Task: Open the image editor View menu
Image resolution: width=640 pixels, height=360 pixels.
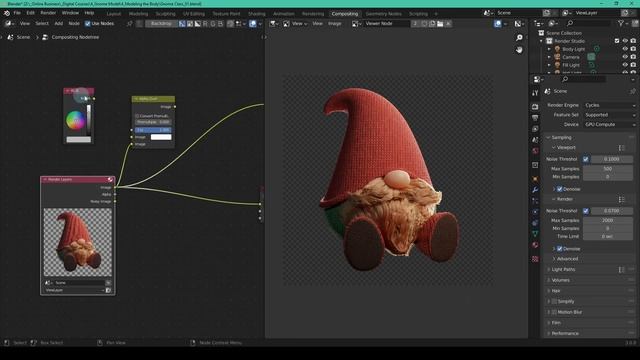Action: click(317, 24)
